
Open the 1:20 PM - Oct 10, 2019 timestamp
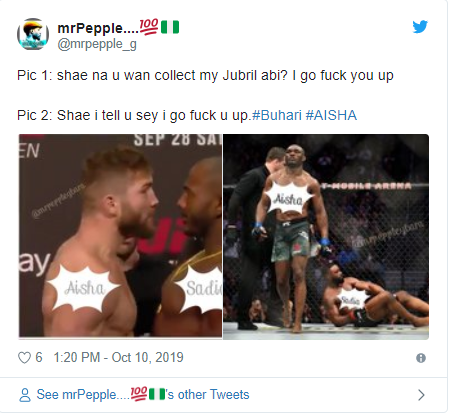(118, 358)
